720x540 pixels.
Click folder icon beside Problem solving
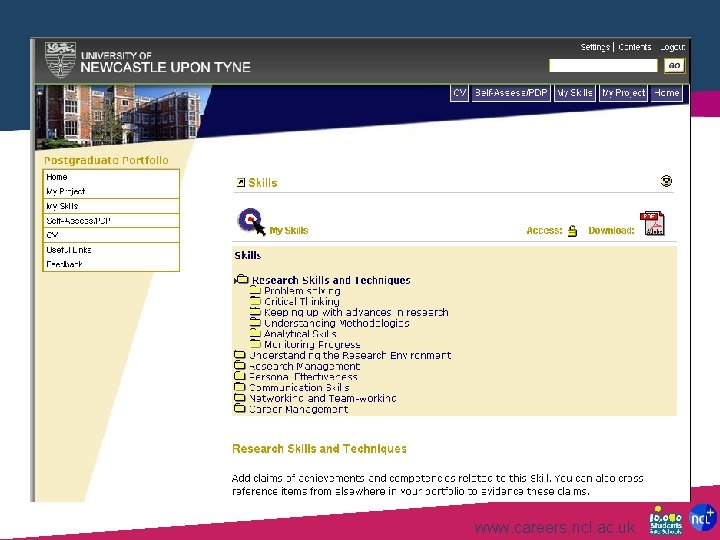tap(255, 290)
